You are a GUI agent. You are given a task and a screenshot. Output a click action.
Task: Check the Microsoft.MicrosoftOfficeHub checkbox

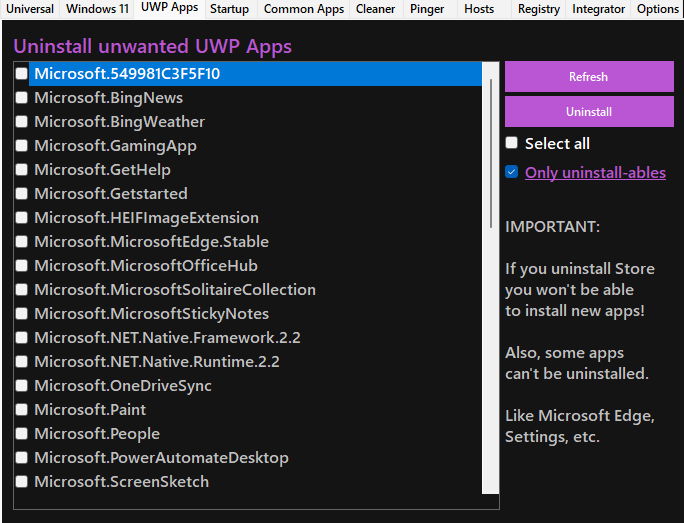pyautogui.click(x=21, y=265)
